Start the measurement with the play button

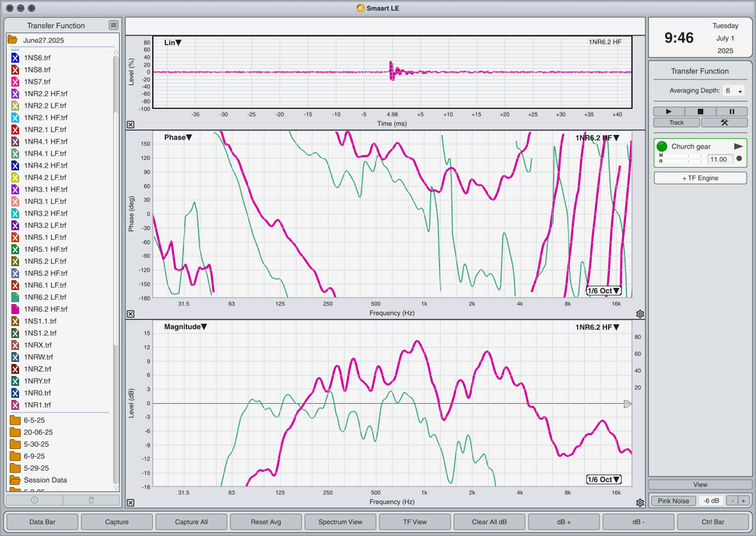669,111
